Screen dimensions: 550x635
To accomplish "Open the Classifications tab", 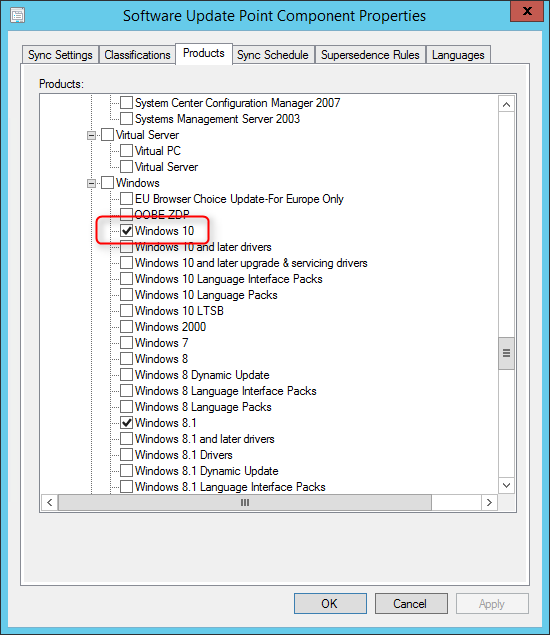I will coord(137,55).
